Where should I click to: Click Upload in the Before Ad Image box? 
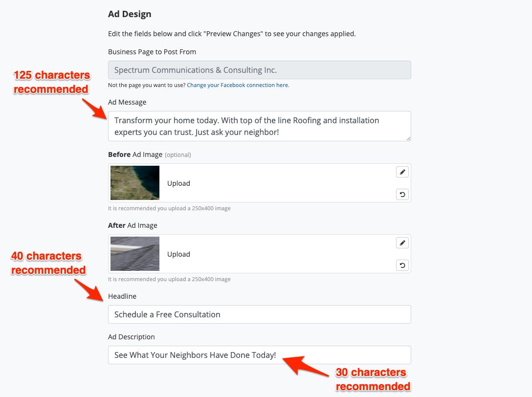pos(178,183)
